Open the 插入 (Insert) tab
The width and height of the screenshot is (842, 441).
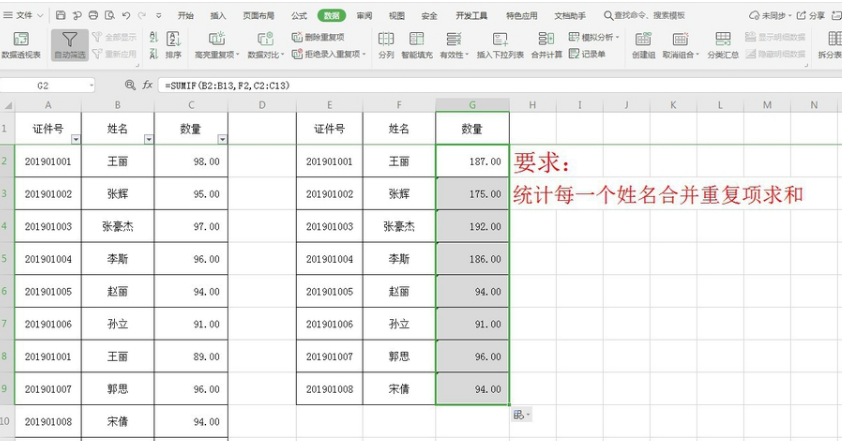tap(218, 16)
